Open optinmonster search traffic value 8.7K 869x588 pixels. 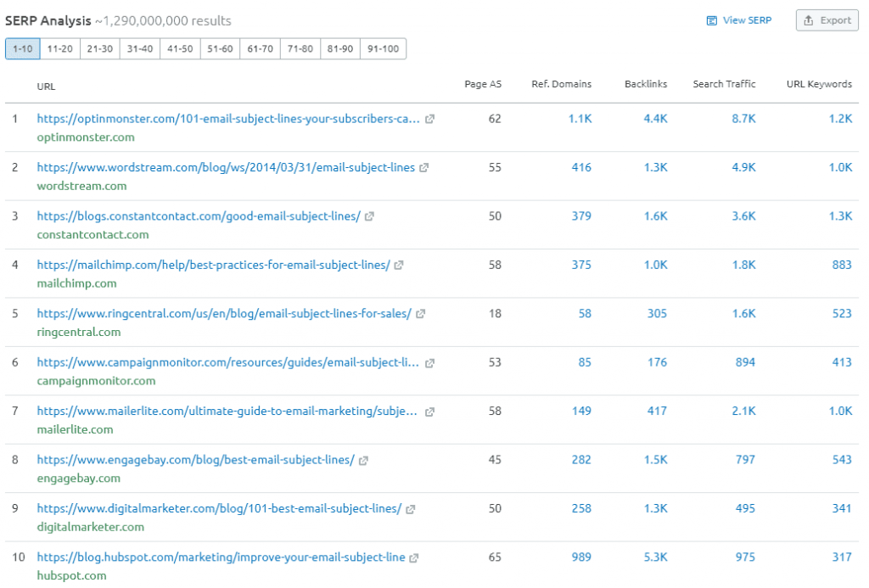[x=743, y=119]
